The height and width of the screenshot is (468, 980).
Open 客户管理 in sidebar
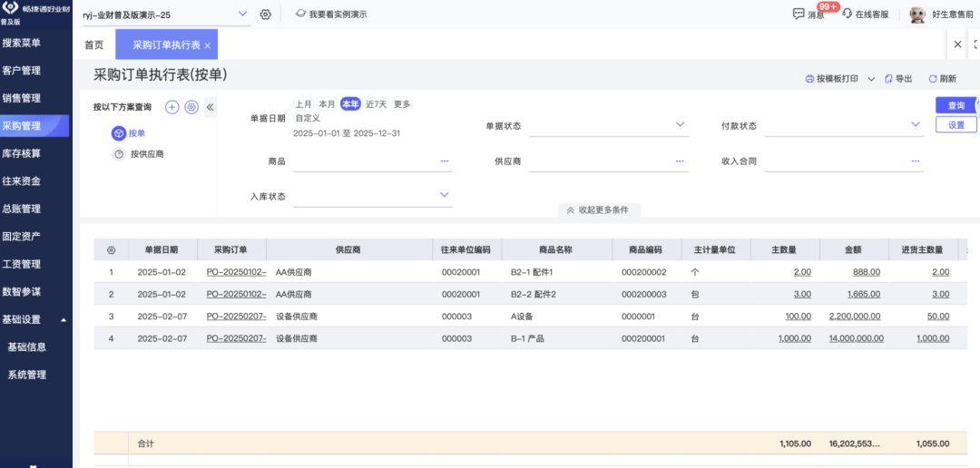pos(21,71)
